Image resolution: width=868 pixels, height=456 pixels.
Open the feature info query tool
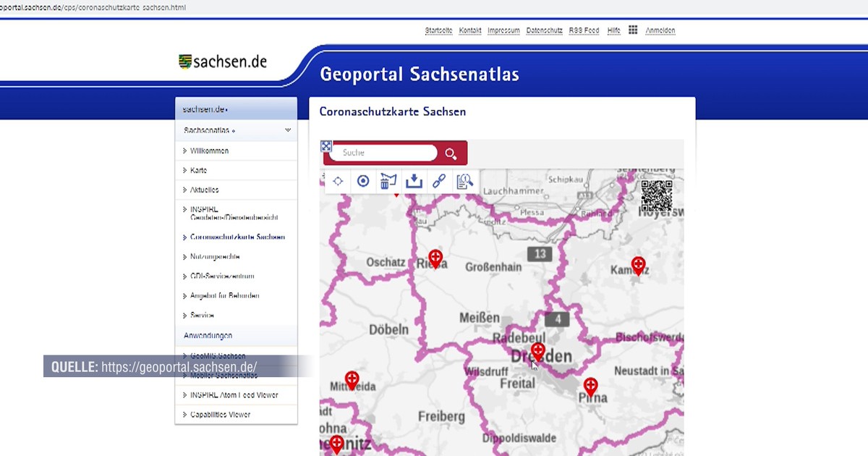click(x=464, y=181)
